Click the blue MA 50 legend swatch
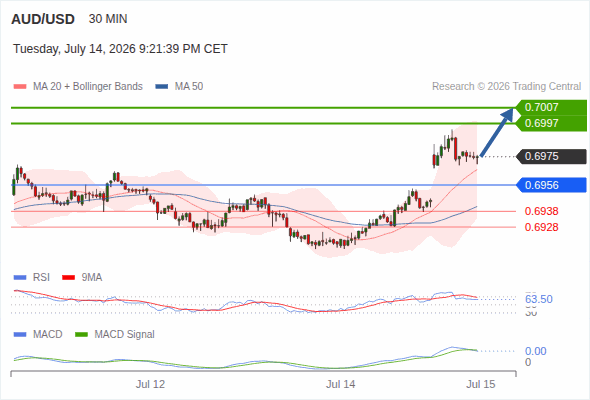Screen dimensions: 590x400 pos(162,87)
